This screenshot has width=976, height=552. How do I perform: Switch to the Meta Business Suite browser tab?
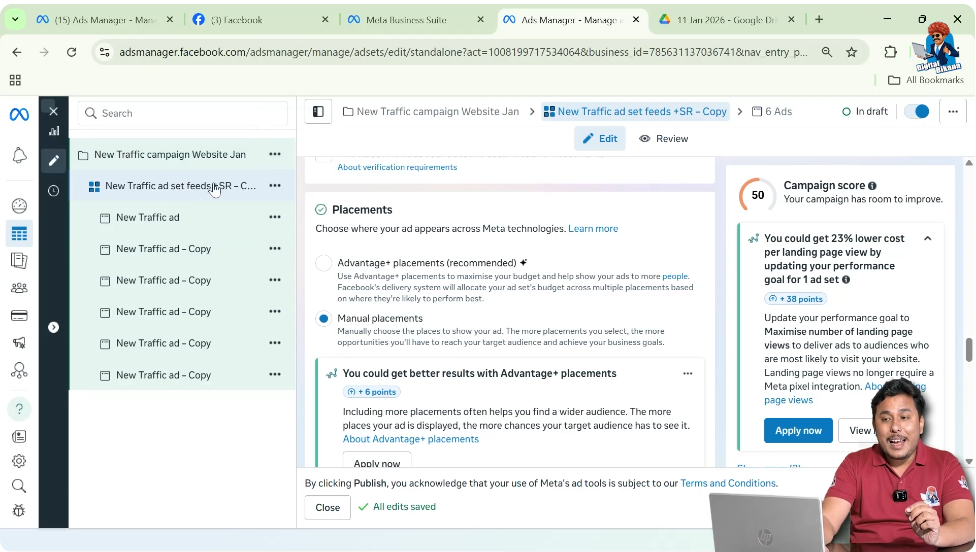pyautogui.click(x=414, y=19)
